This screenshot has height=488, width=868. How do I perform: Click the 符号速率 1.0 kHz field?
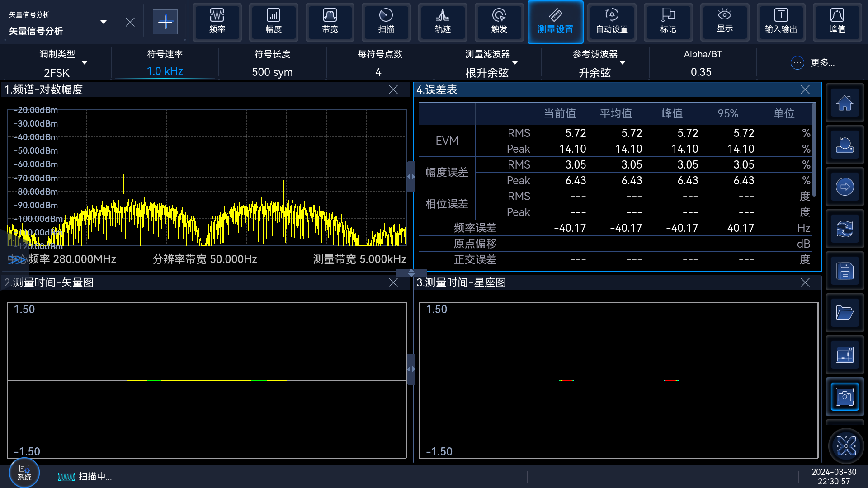[165, 71]
